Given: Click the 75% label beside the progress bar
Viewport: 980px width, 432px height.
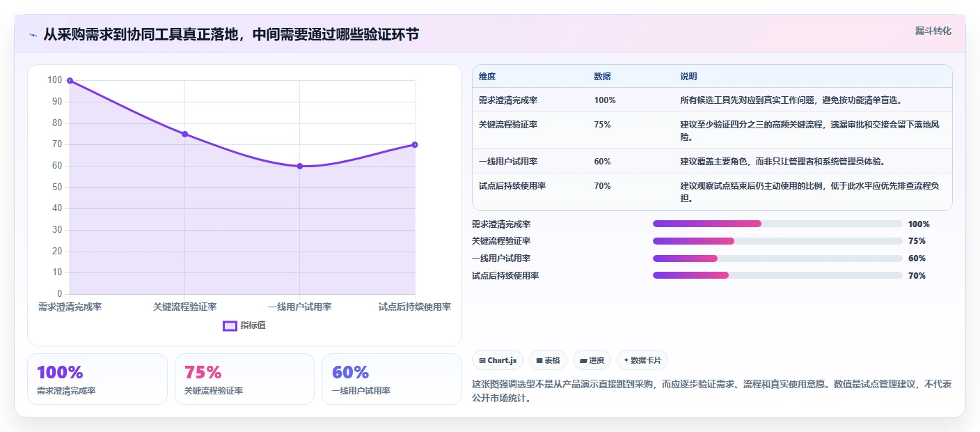Looking at the screenshot, I should point(917,241).
